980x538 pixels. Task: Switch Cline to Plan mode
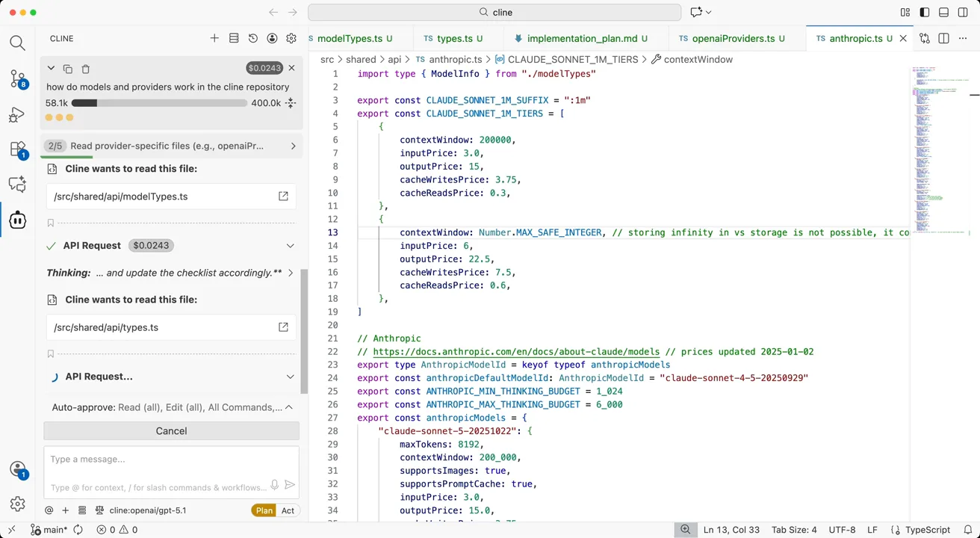[264, 510]
